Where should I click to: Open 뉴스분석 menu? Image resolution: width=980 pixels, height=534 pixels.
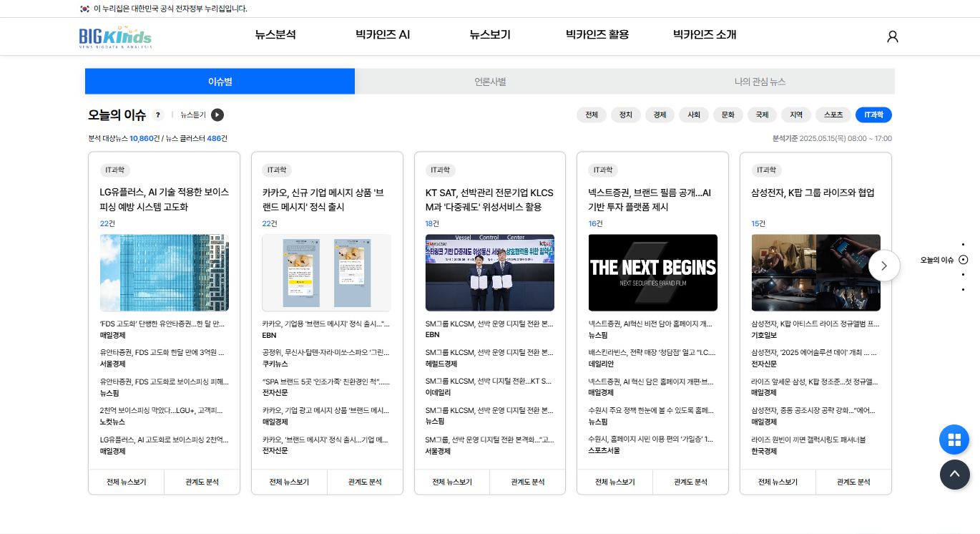275,35
